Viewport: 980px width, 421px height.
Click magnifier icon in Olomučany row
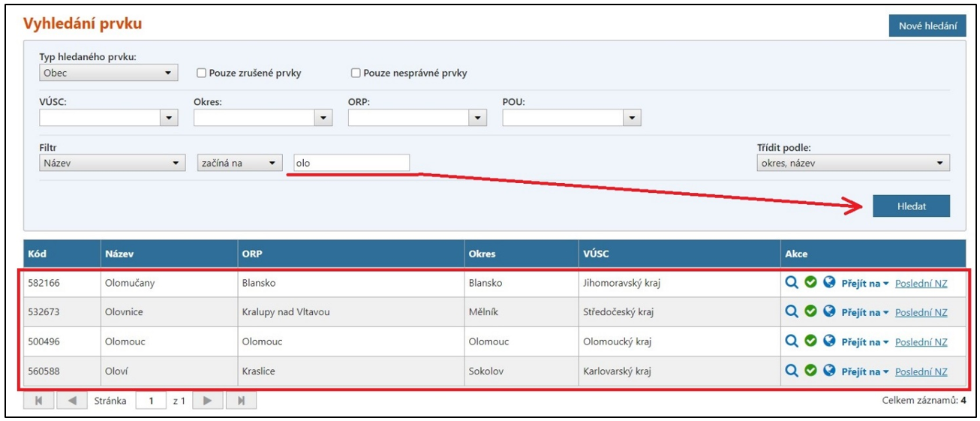point(791,283)
